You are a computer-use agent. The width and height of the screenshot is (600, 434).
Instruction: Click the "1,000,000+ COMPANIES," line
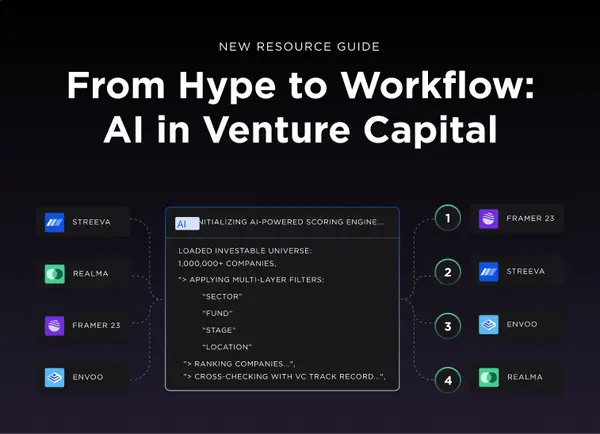(x=227, y=263)
